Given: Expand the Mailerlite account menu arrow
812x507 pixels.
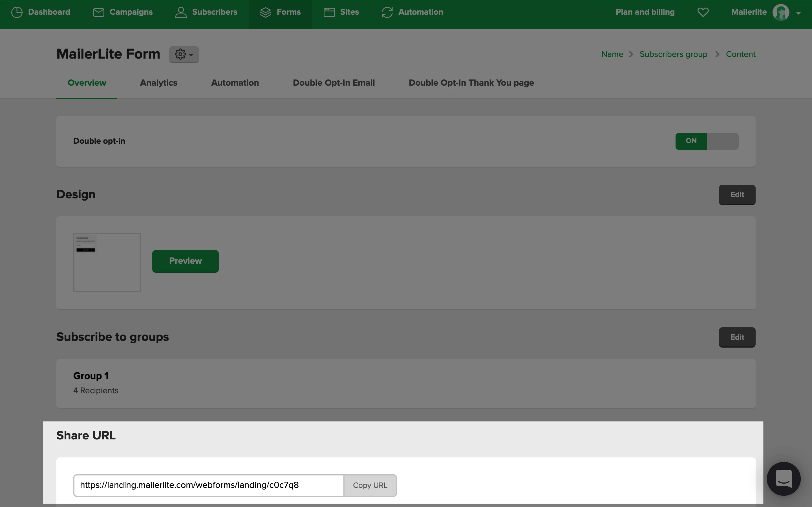Looking at the screenshot, I should [x=798, y=14].
